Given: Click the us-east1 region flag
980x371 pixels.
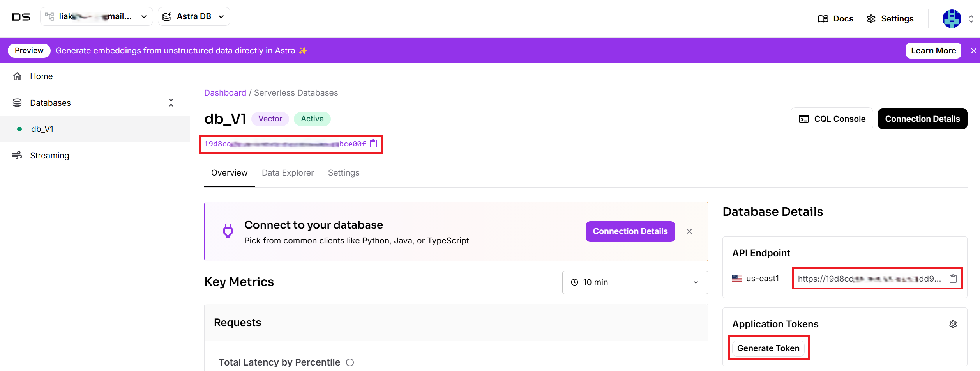Looking at the screenshot, I should point(736,279).
